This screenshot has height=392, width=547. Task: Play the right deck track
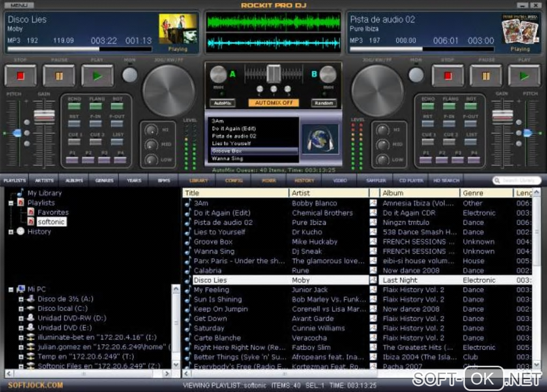tap(524, 76)
